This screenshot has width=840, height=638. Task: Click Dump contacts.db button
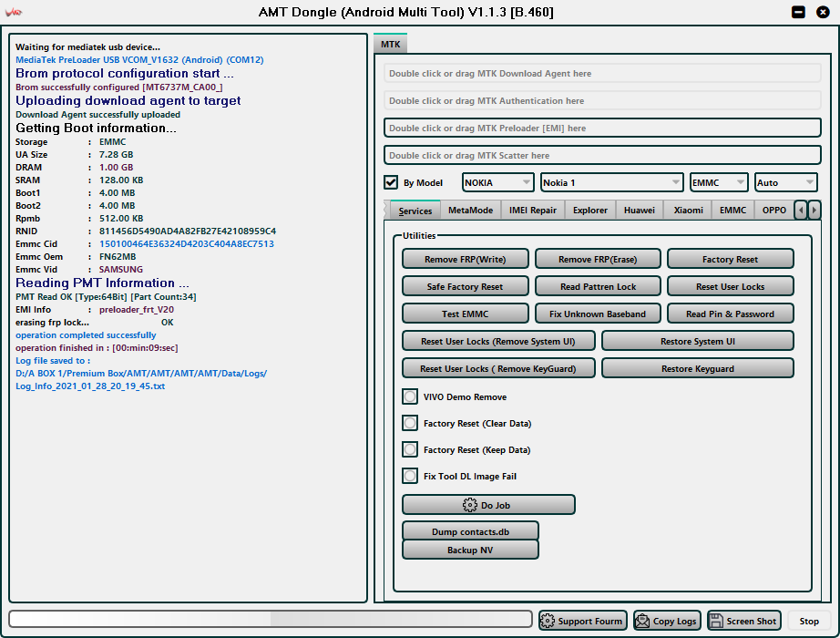click(x=470, y=530)
